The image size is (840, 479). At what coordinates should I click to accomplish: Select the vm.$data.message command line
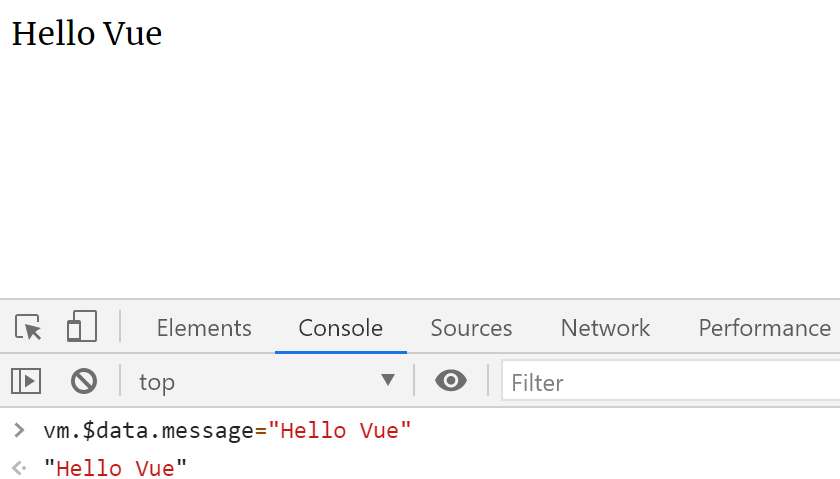(227, 431)
